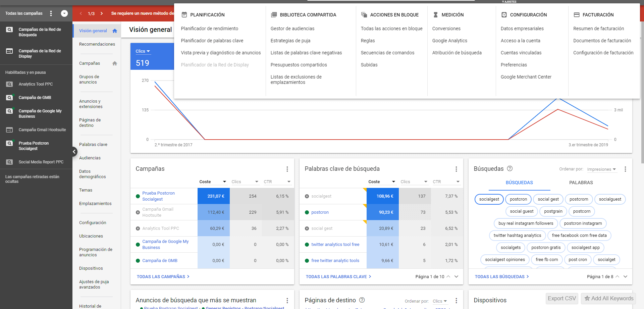Select Planificador de palabras clave menu item
Screen dimensions: 644x309
(x=212, y=41)
